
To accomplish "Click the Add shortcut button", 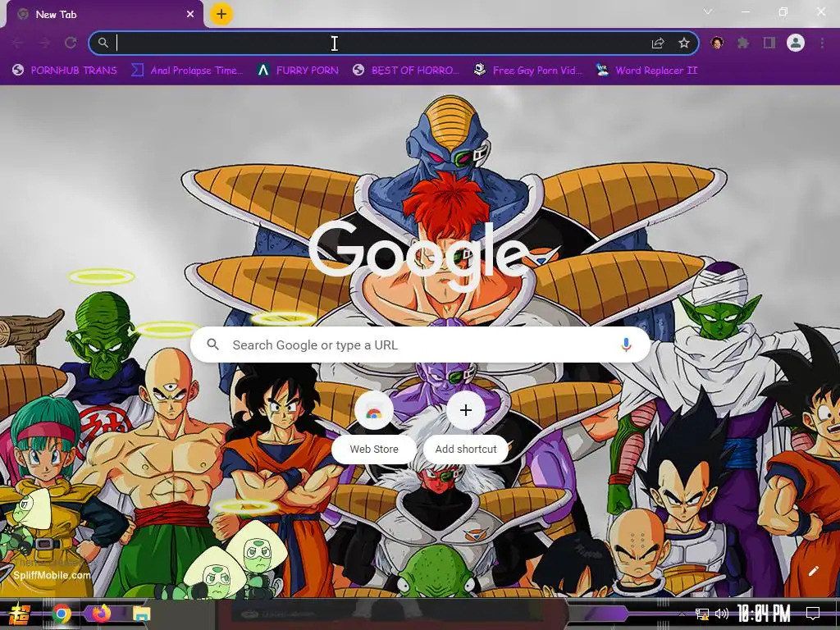I will point(466,427).
